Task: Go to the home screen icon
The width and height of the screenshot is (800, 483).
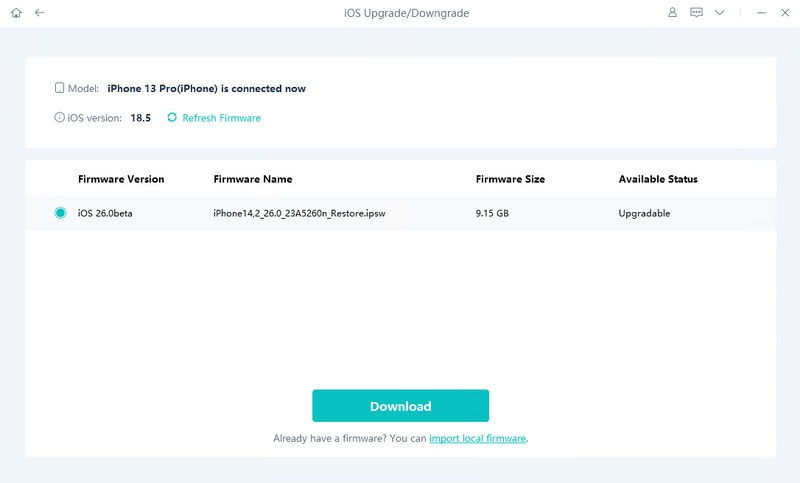Action: [x=16, y=13]
